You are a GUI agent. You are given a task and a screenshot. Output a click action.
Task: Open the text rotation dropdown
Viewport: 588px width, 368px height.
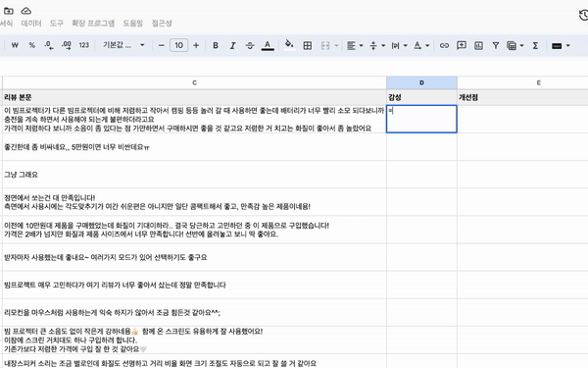(421, 45)
